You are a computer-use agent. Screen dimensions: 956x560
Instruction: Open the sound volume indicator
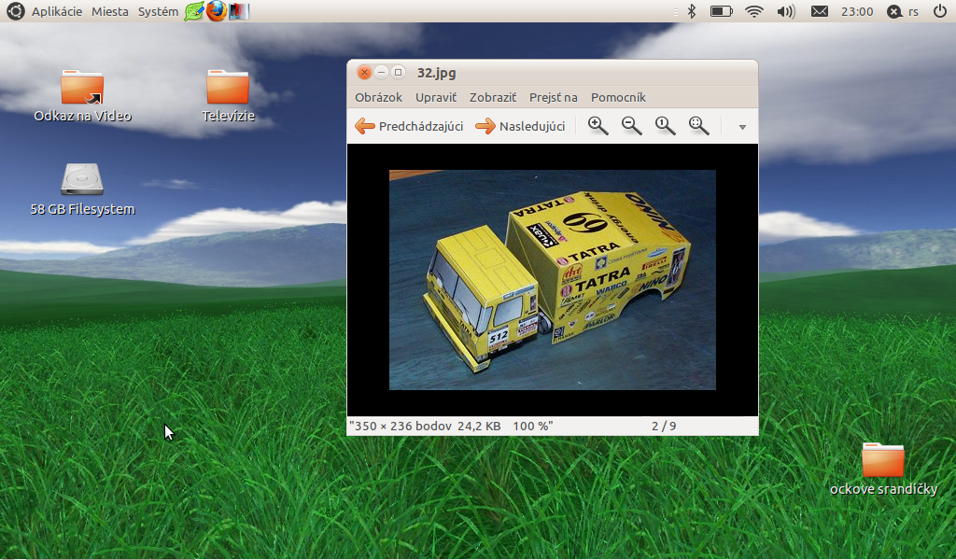coord(786,11)
